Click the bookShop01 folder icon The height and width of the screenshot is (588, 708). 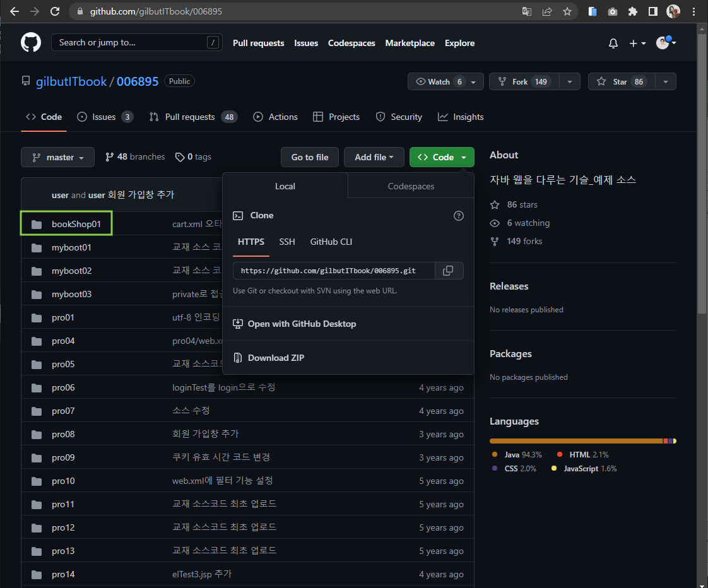coord(37,225)
